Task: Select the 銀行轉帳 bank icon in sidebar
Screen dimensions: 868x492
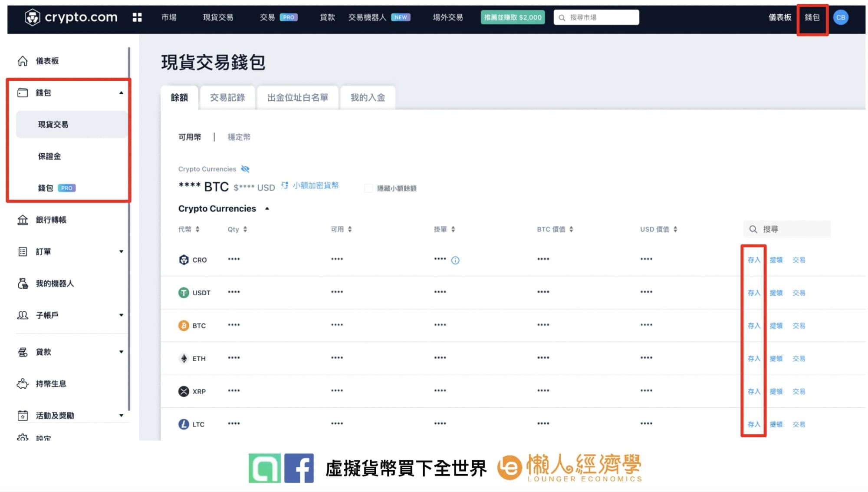Action: click(23, 220)
